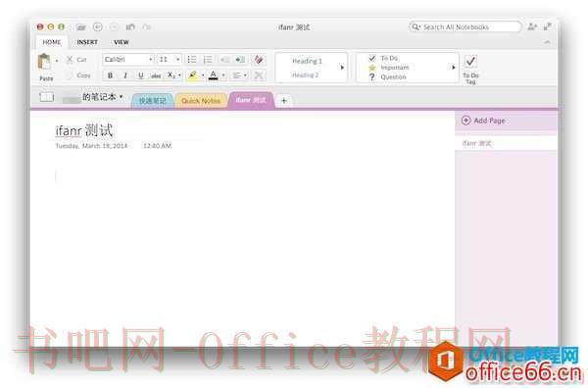The image size is (588, 388).
Task: Click the large To Do Tag button
Action: point(470,70)
